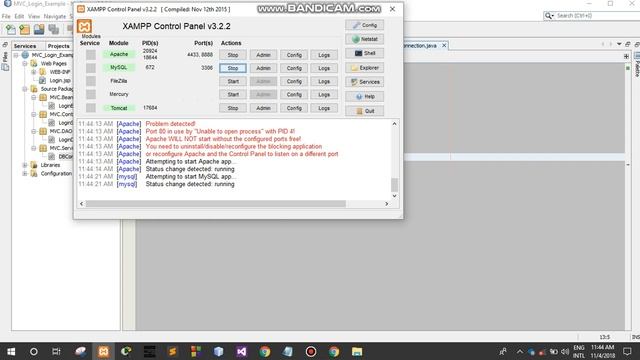The width and height of the screenshot is (640, 360).
Task: Toggle FileZilla service install checkbox
Action: (91, 81)
